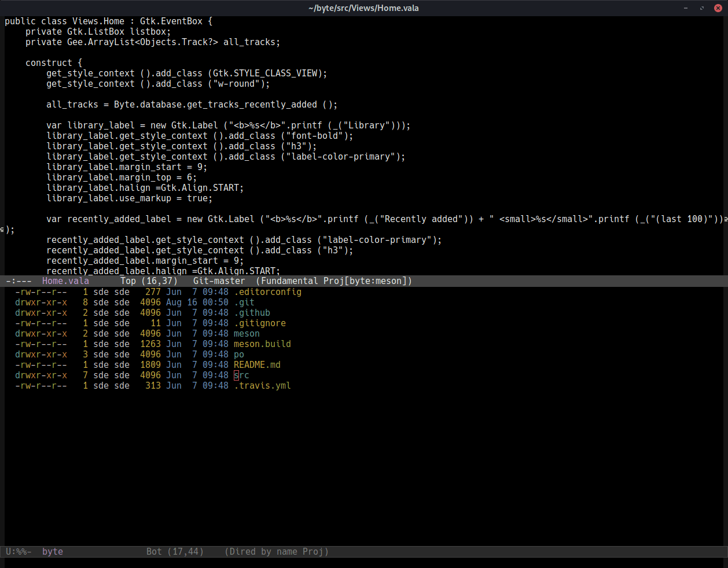Click the 'var recently_added_label' line
Screen dimensions: 728x568
click(385, 219)
